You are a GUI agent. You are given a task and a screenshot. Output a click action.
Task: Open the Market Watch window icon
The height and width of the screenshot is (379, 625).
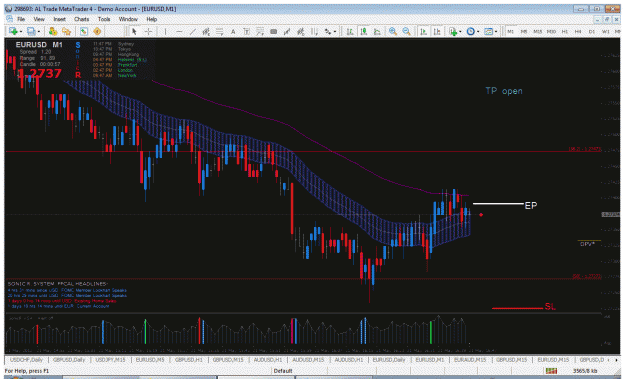(x=53, y=31)
